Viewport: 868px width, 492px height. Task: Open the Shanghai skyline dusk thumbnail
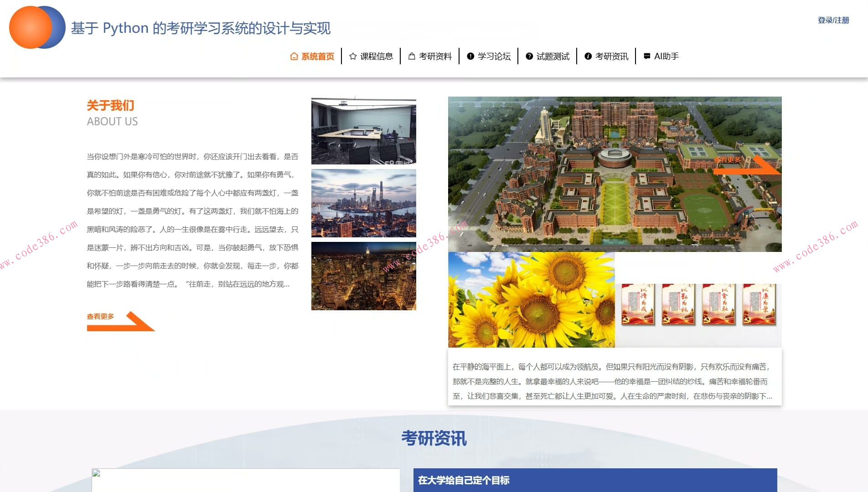pos(364,203)
